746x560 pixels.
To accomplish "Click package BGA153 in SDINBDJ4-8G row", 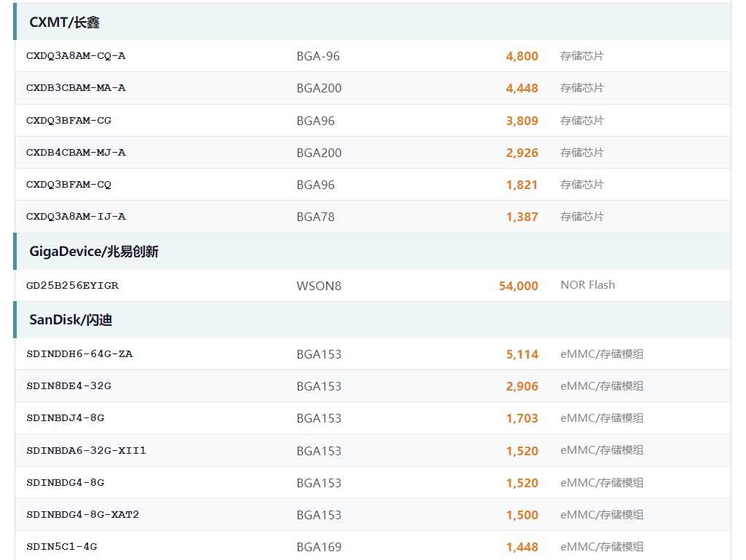I will 319,418.
